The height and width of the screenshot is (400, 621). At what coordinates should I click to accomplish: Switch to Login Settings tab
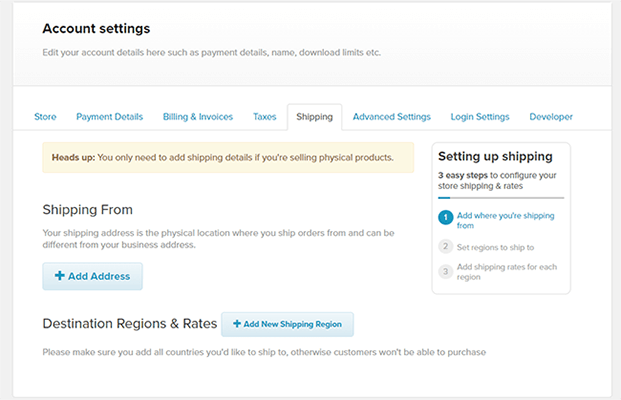click(x=480, y=117)
